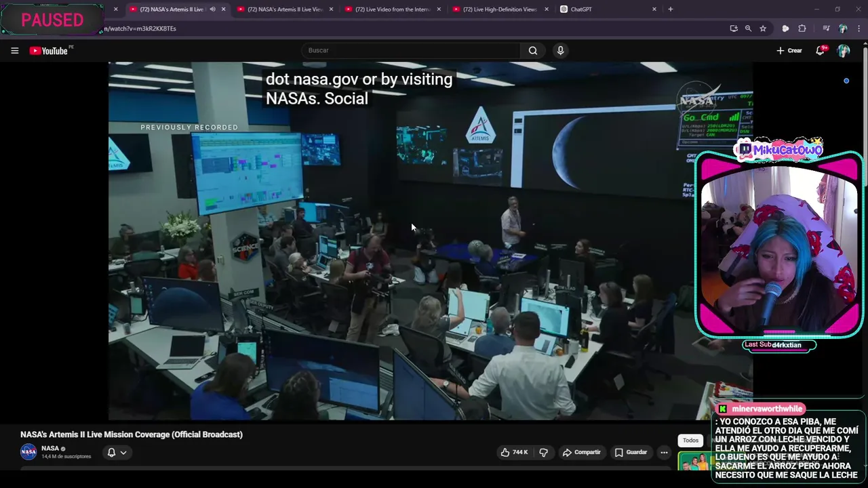Open the notifications bell with 9+ badge

click(820, 51)
